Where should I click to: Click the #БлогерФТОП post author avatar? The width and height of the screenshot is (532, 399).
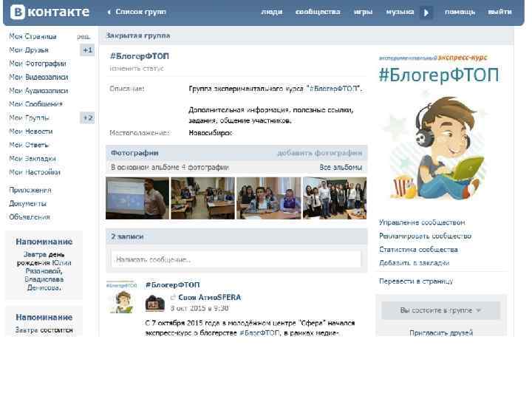click(x=122, y=297)
